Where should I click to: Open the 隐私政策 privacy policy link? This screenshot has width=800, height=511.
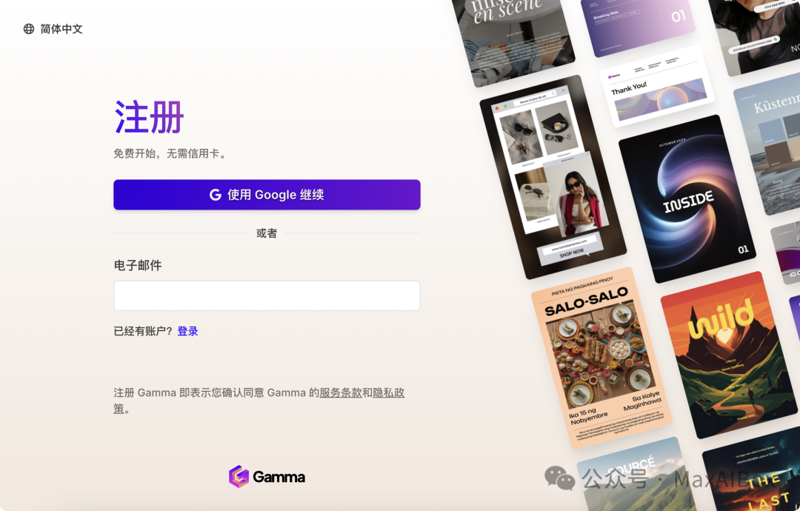click(x=389, y=393)
